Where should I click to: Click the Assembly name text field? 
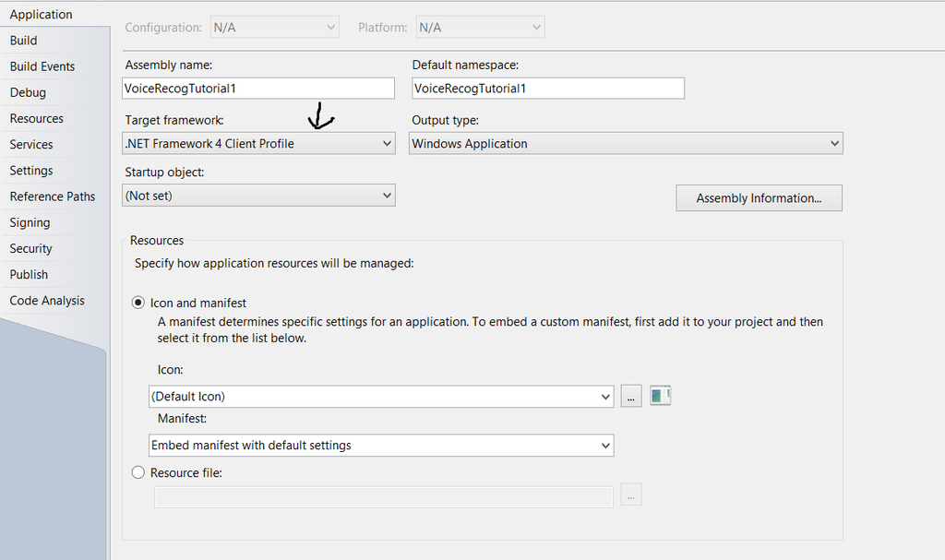(258, 89)
